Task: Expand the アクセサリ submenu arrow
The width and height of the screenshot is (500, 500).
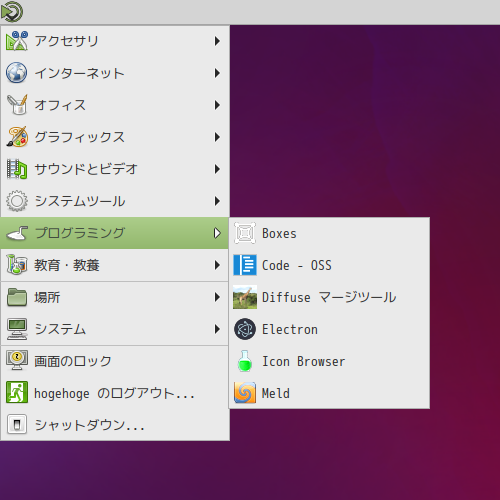Action: pos(217,41)
